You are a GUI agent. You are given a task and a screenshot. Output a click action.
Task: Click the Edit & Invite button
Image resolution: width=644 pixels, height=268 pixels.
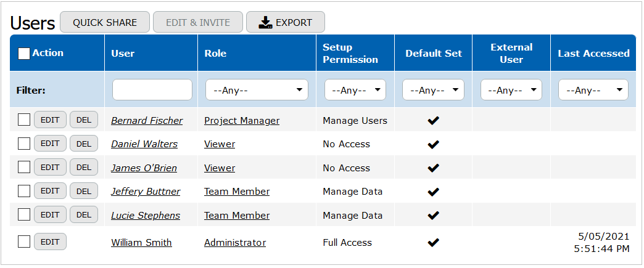(198, 22)
